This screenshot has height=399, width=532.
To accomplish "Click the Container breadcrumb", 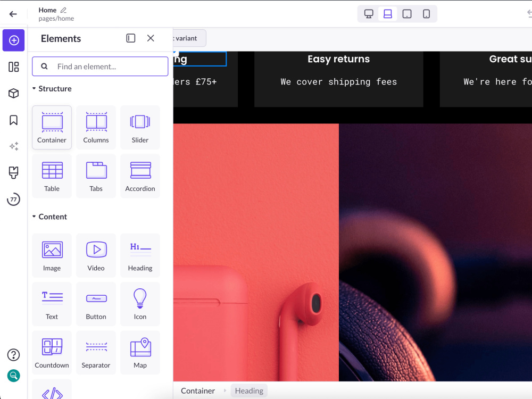I will click(198, 391).
